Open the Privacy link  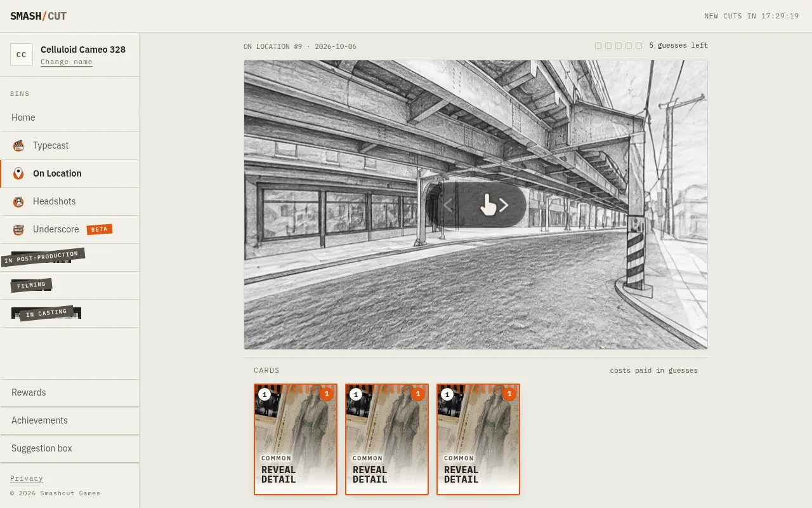click(27, 478)
